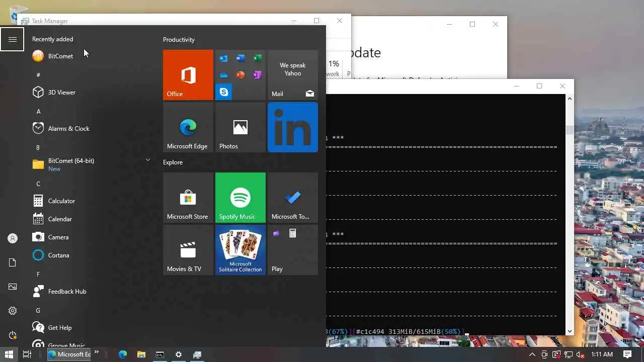Open Skype icon in Office tile group
This screenshot has width=644, height=362.
224,92
